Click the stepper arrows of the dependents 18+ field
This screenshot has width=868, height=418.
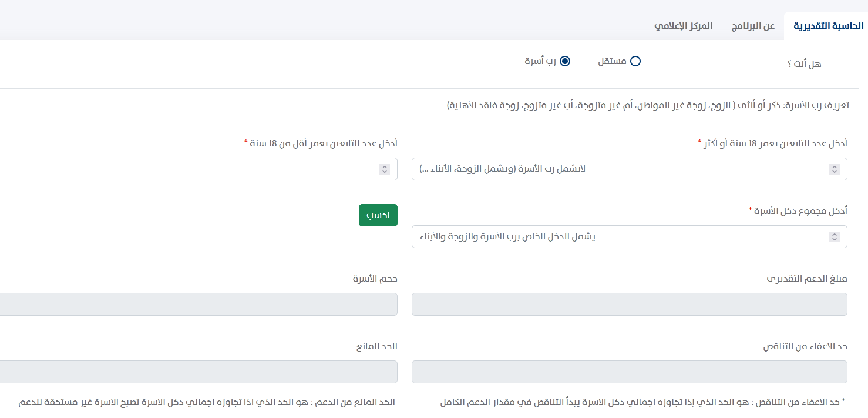834,169
